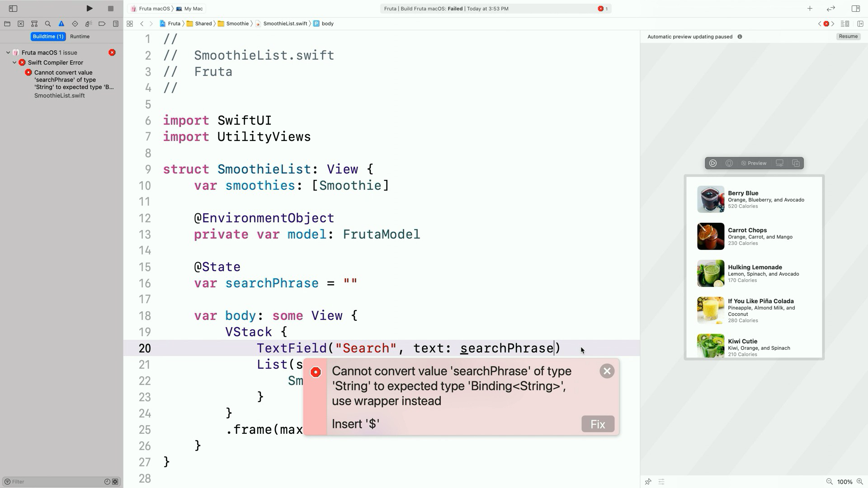
Task: Duplicate the preview in canvas
Action: (796, 163)
